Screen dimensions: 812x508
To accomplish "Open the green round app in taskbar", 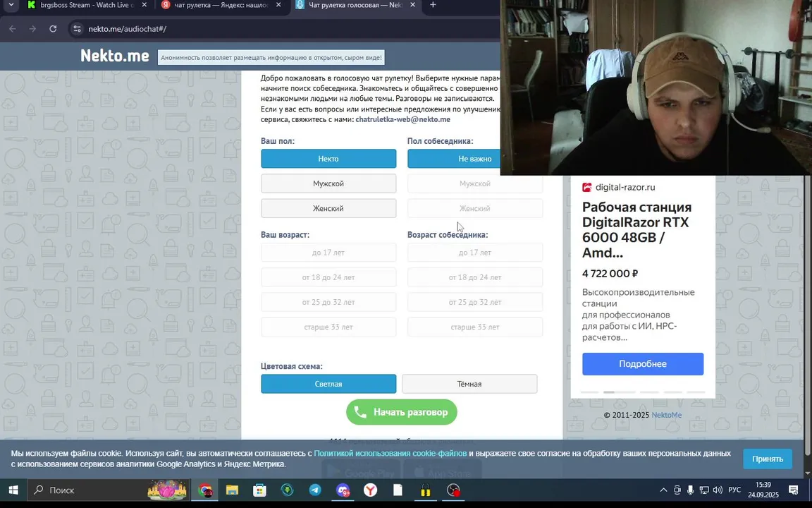I will click(x=288, y=490).
